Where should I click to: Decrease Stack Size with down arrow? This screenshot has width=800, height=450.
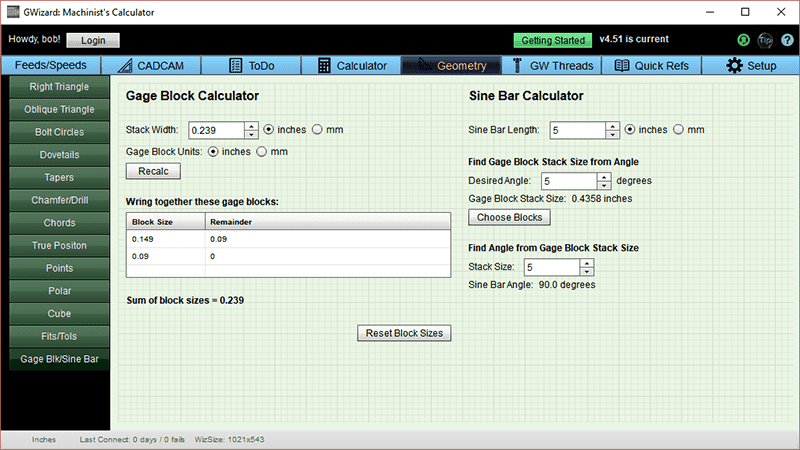(587, 271)
